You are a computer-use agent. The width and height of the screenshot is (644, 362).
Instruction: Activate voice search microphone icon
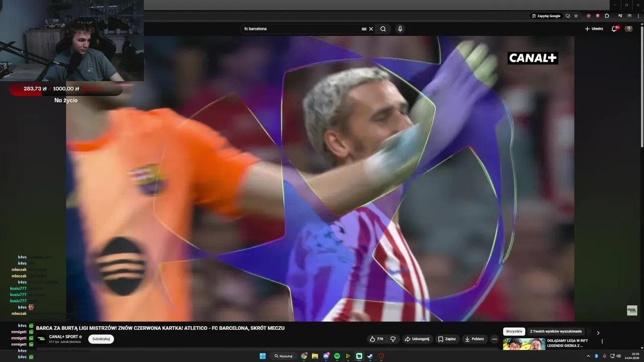point(400,29)
